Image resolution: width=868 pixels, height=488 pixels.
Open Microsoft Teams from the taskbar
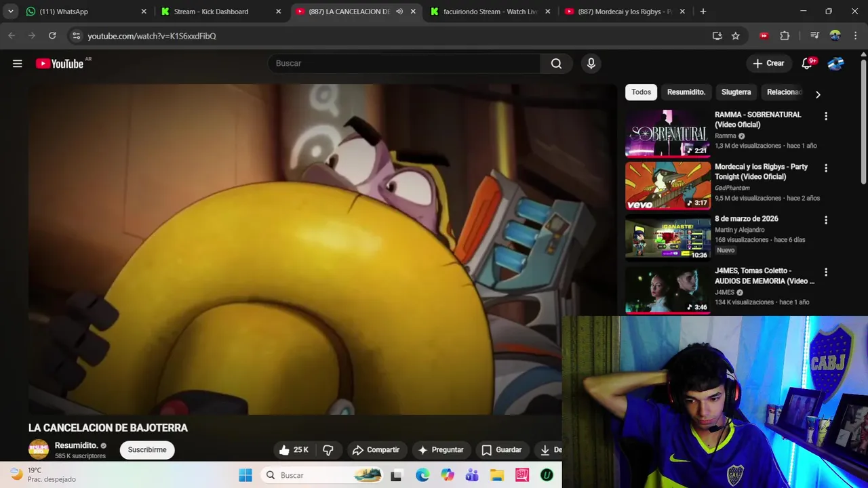472,475
